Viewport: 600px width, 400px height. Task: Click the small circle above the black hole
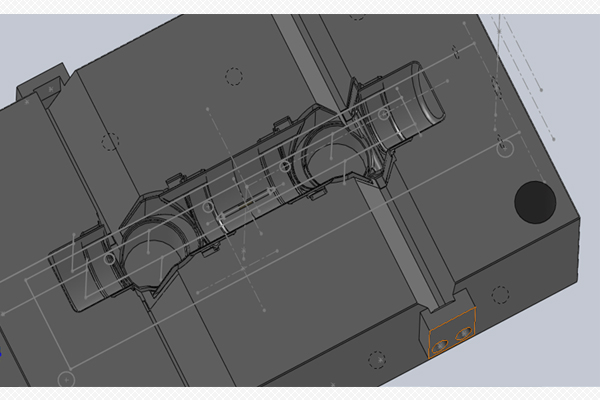pos(504,148)
